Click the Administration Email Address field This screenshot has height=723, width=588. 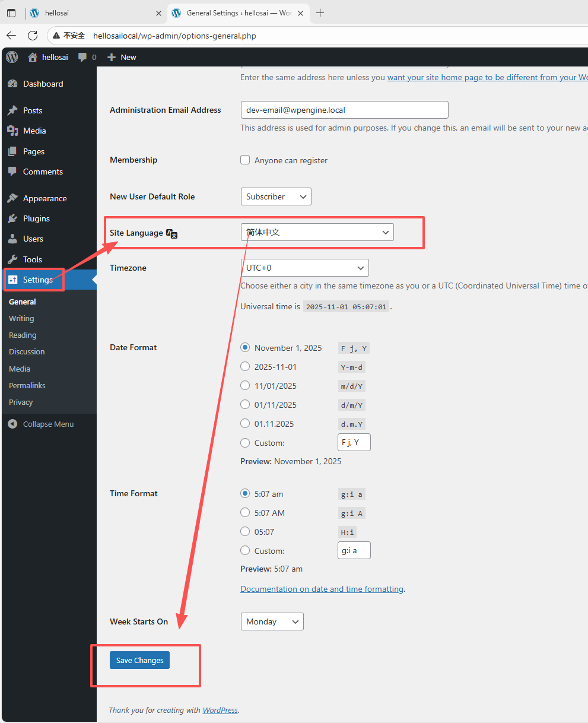click(344, 110)
